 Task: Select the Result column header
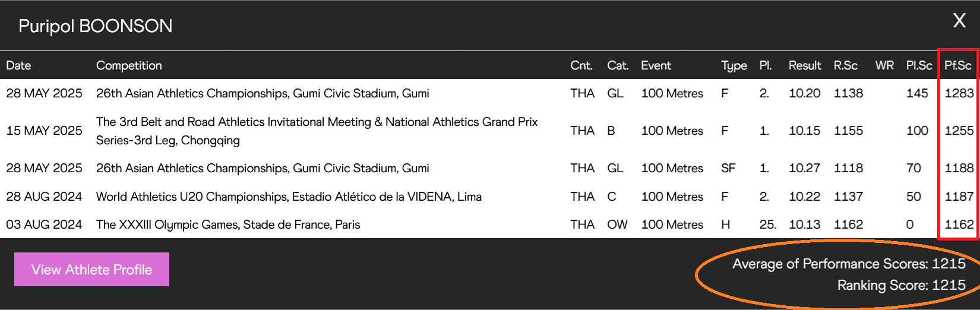point(805,65)
